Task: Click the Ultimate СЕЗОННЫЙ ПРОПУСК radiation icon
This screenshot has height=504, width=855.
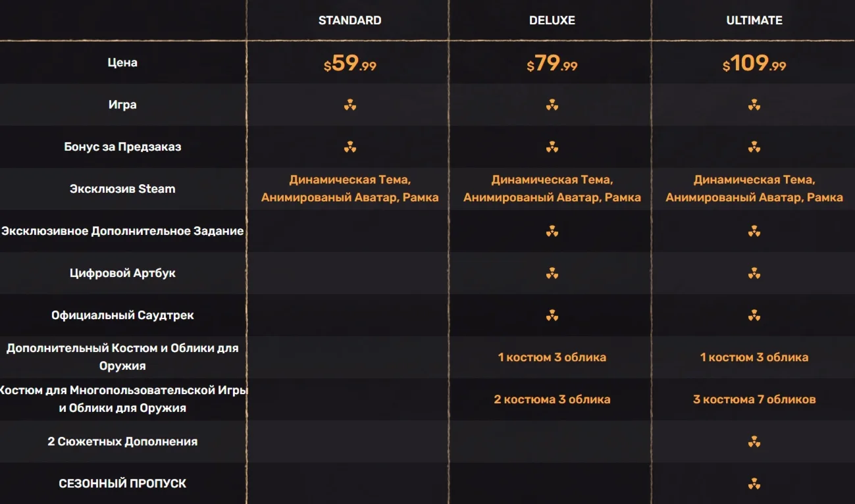Action: tap(754, 484)
